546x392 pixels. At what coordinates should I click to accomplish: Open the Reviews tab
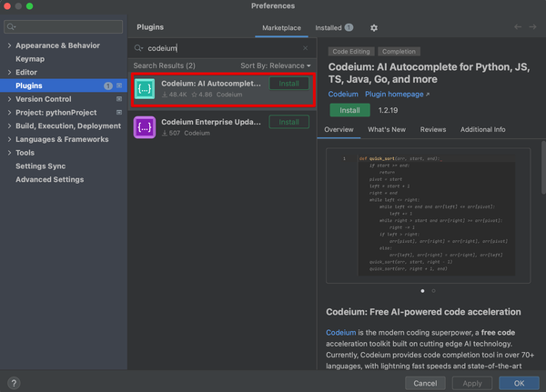click(433, 130)
